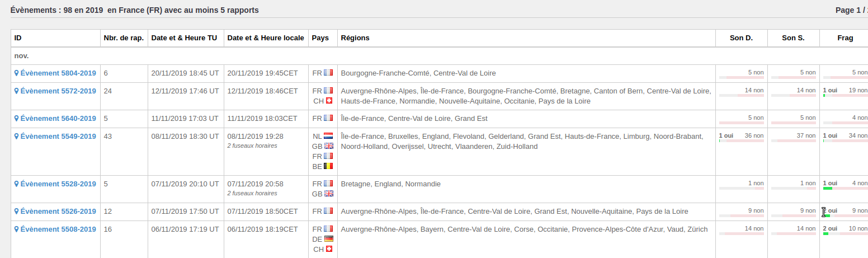
Task: Click the map pin icon beside Évènement 5526-2019
Action: coord(17,212)
